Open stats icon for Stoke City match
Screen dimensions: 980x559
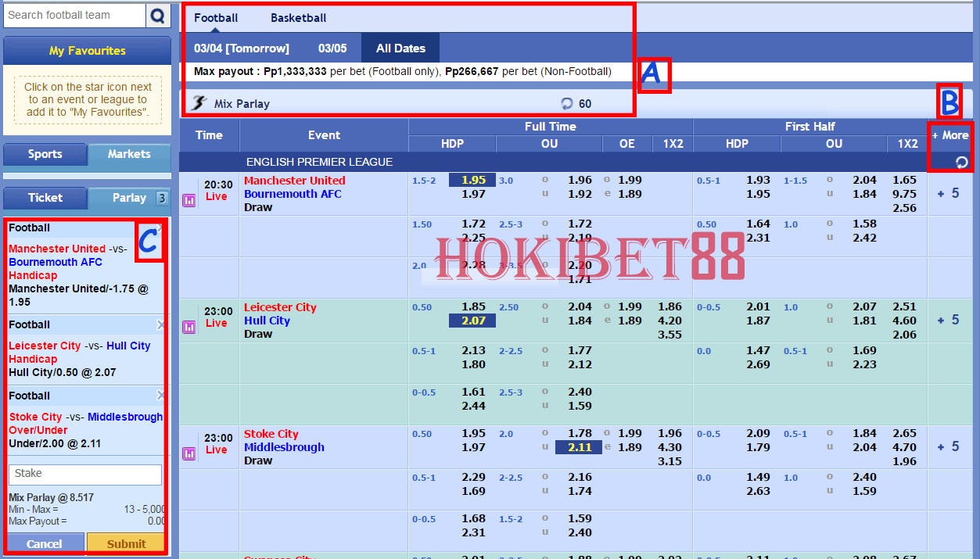[188, 453]
